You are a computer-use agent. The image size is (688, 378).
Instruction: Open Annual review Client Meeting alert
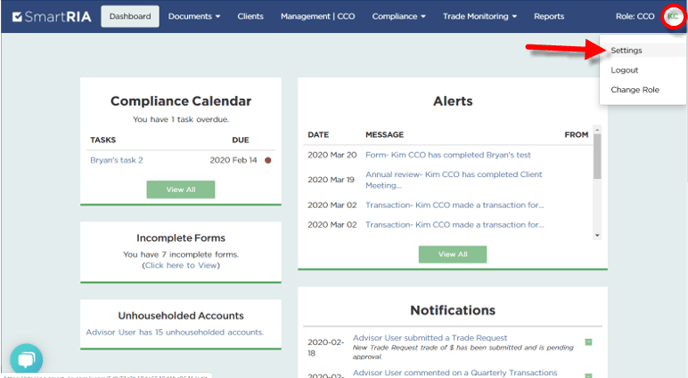pos(454,180)
